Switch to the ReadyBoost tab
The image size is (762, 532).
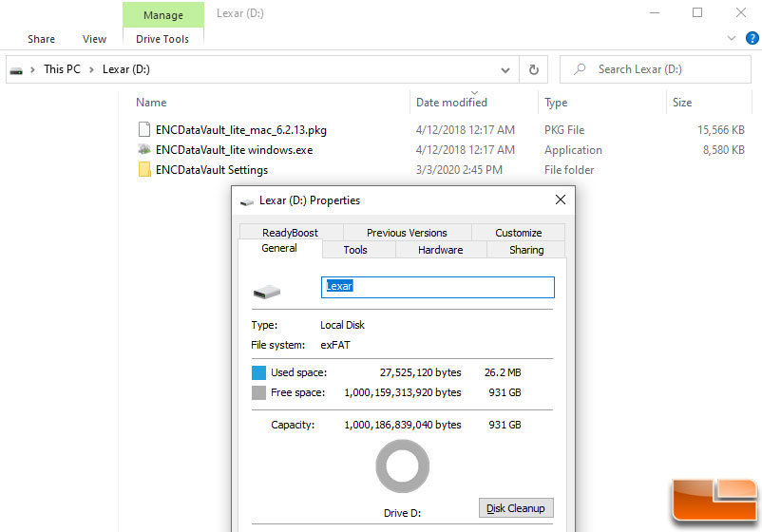click(290, 232)
